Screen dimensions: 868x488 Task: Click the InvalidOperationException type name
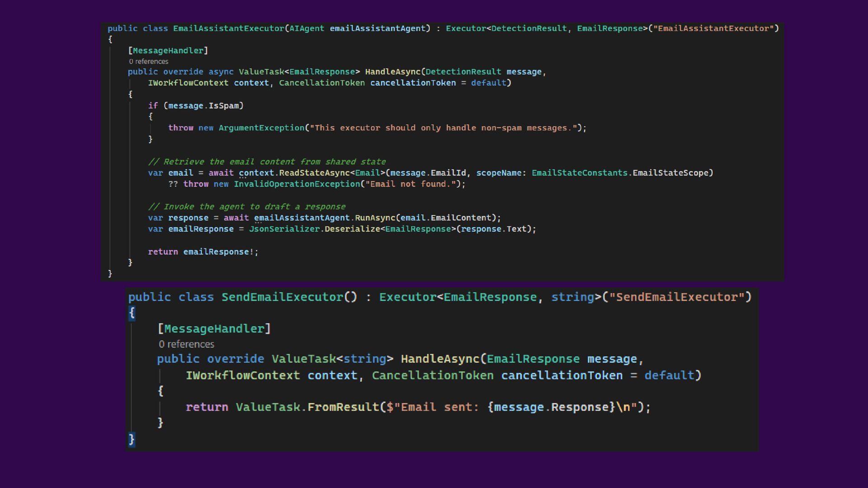click(x=297, y=184)
